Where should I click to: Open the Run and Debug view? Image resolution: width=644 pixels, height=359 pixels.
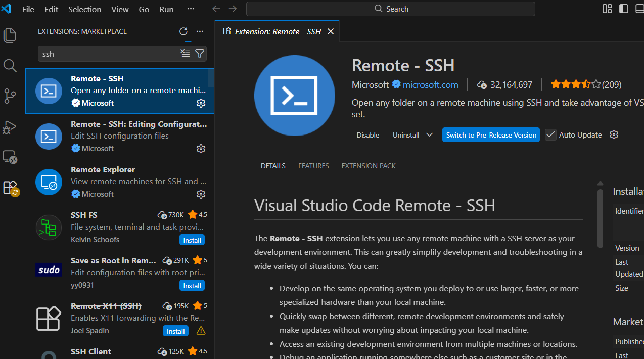click(10, 126)
